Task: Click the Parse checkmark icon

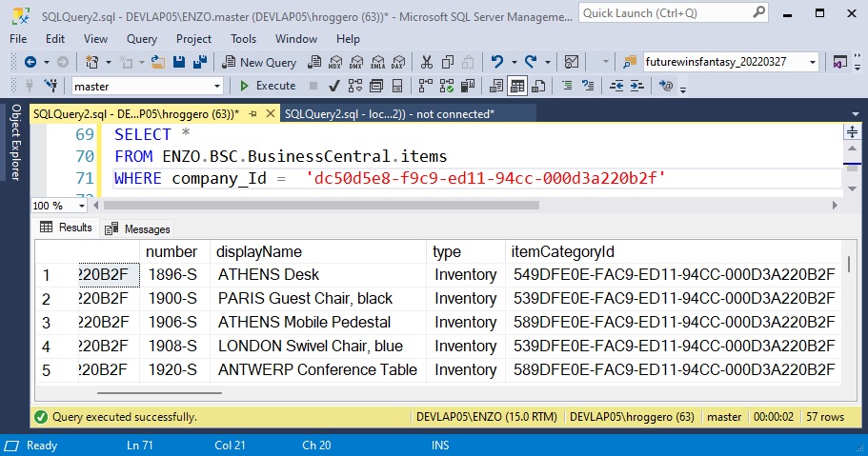Action: coord(333,86)
